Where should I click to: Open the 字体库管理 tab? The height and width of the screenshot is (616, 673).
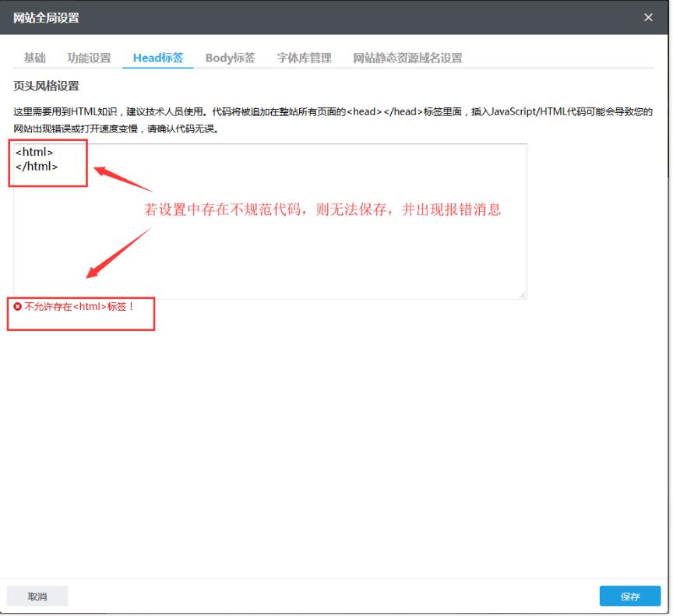tap(304, 58)
